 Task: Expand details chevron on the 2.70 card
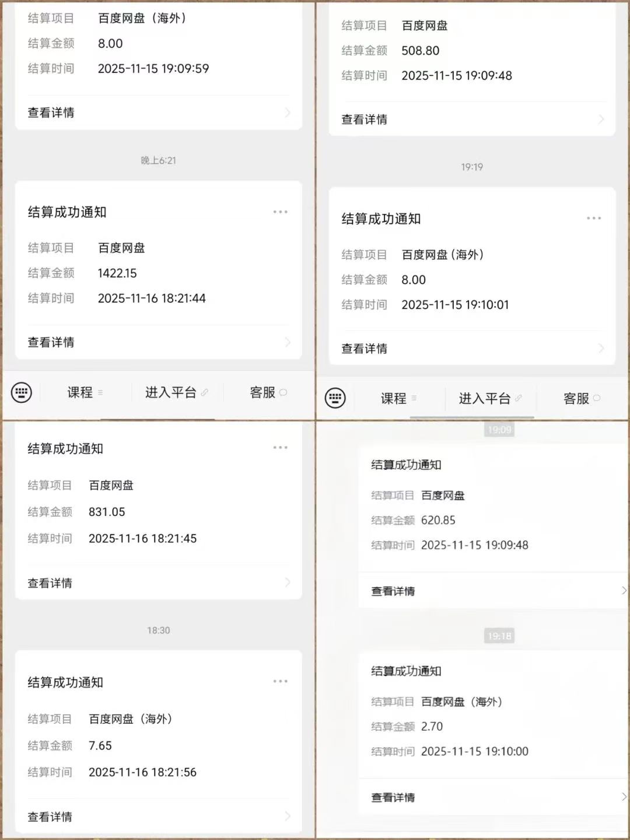(624, 797)
